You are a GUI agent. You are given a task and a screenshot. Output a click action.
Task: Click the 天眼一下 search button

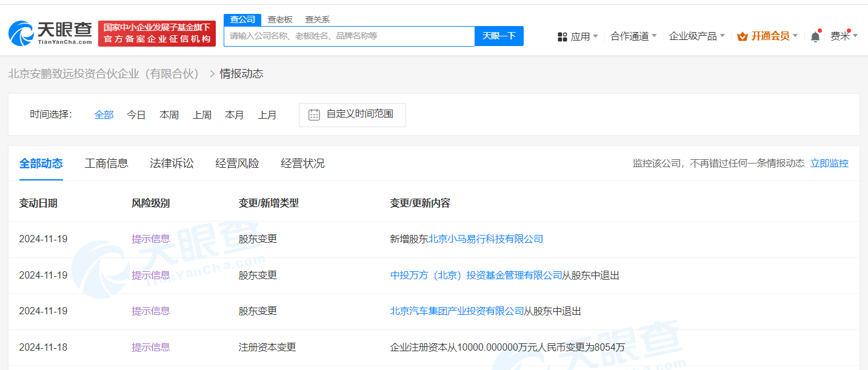tap(499, 36)
